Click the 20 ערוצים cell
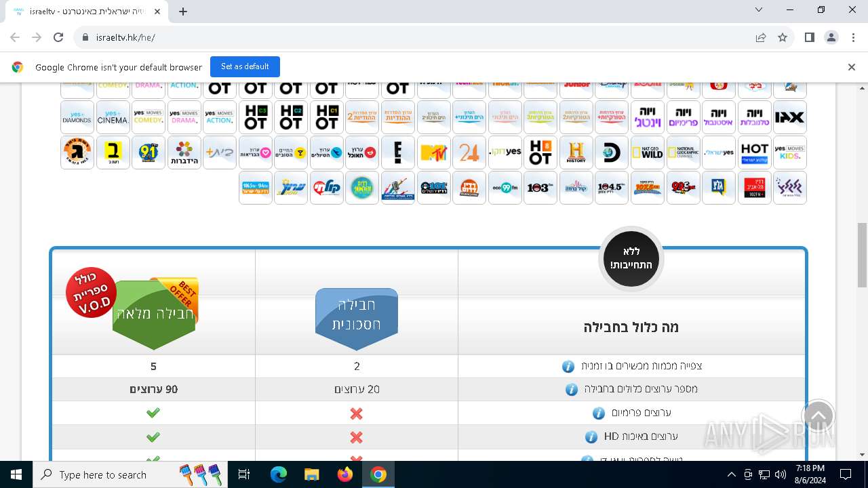 (x=357, y=389)
